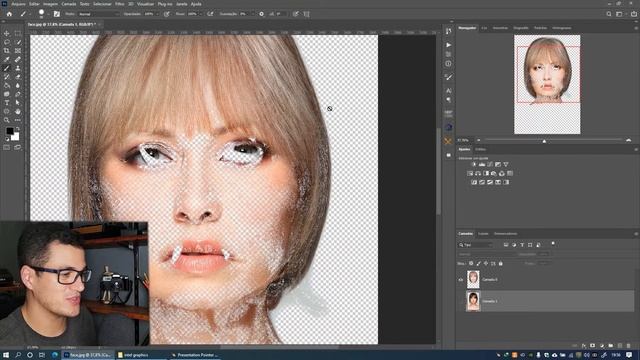This screenshot has width=640, height=360.
Task: Toggle pressure for opacity button
Action: pos(167,14)
